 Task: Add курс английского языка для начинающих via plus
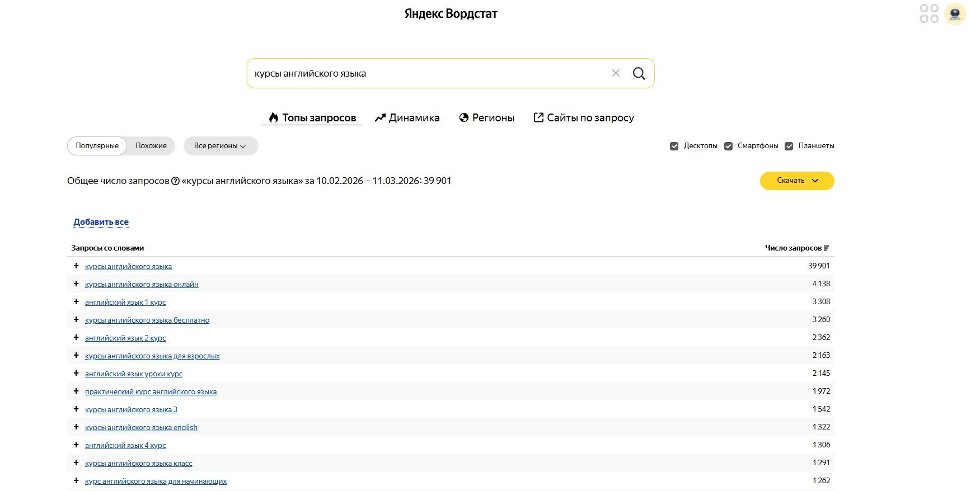76,481
